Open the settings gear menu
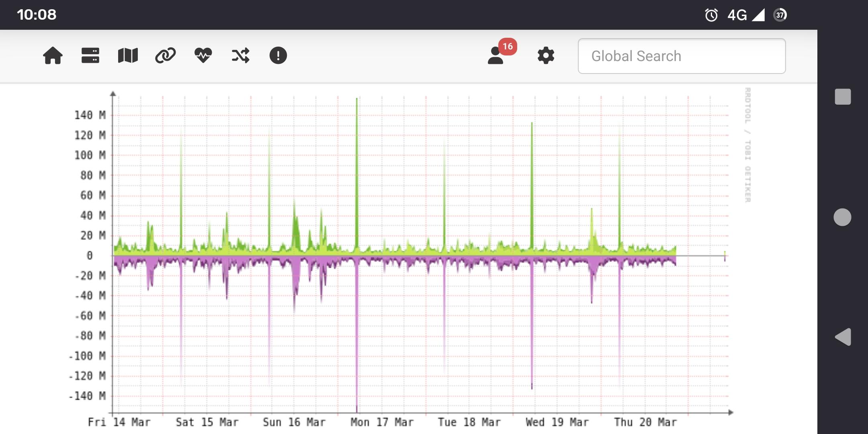868x434 pixels. (x=546, y=55)
